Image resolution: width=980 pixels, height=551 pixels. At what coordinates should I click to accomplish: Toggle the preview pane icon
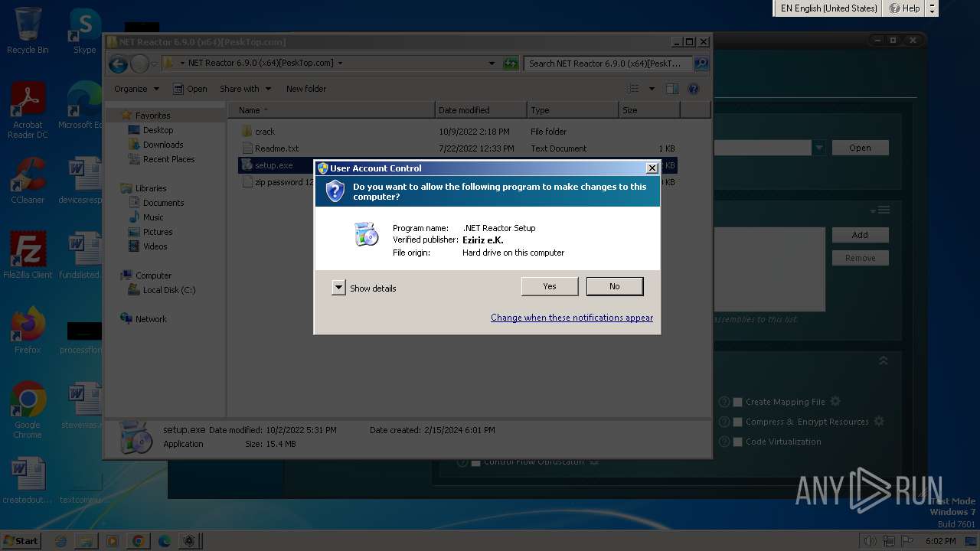pos(672,89)
